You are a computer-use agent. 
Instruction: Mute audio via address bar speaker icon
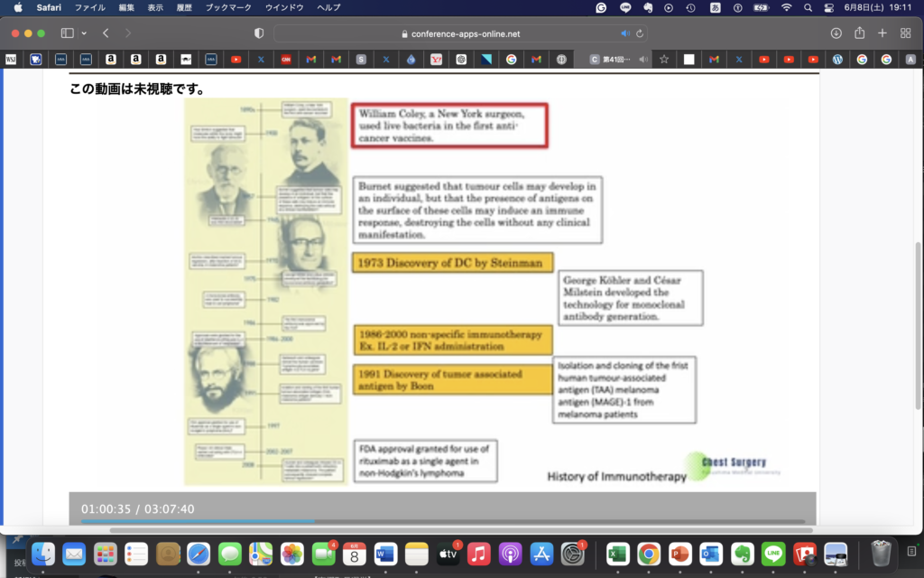click(x=625, y=33)
